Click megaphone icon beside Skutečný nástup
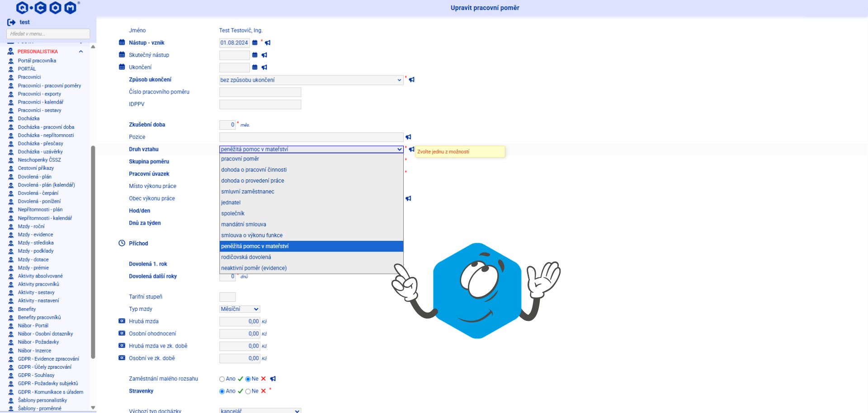Image resolution: width=868 pixels, height=413 pixels. [x=264, y=55]
